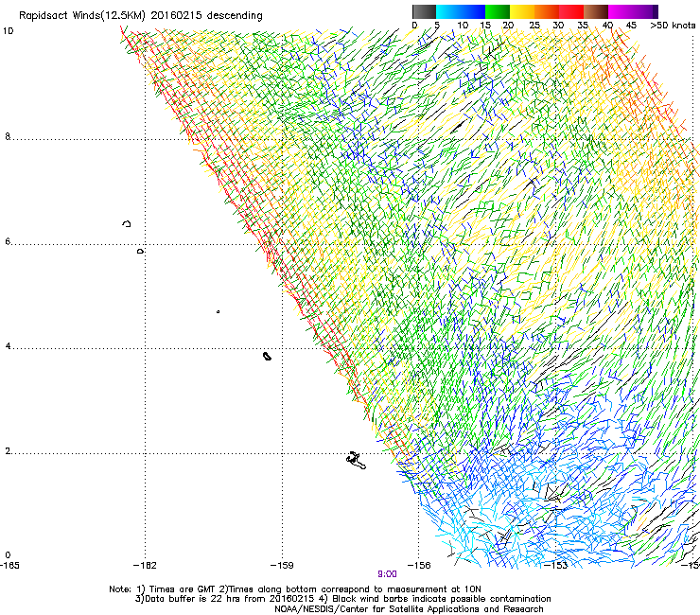Click the gray 0-5 knots color swatch
Viewport: 700px width, 615px height.
424,11
